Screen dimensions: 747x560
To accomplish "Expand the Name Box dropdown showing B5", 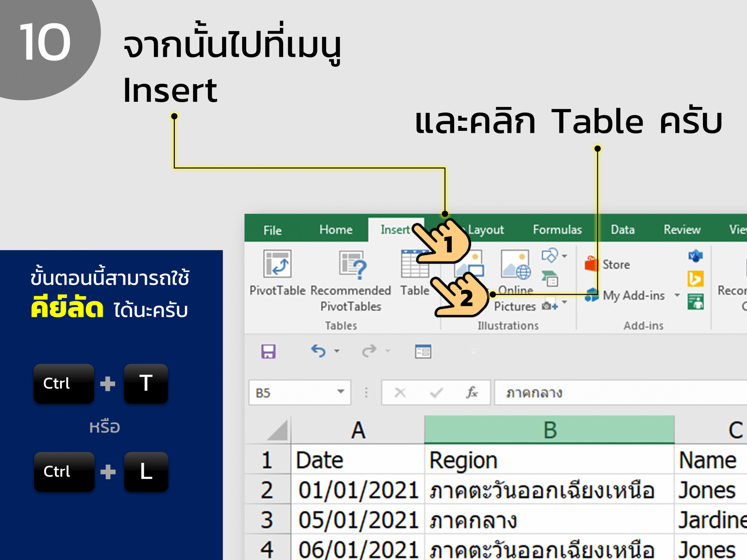I will [341, 391].
